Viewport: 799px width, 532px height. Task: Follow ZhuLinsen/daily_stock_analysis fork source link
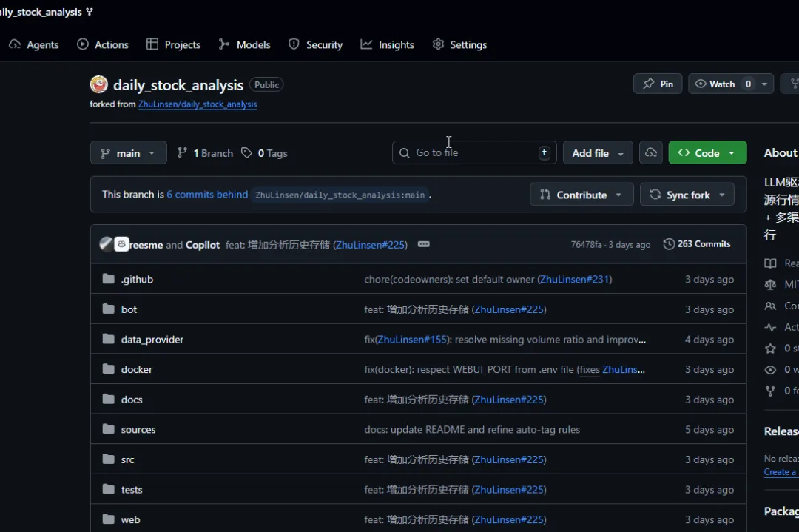pyautogui.click(x=198, y=104)
